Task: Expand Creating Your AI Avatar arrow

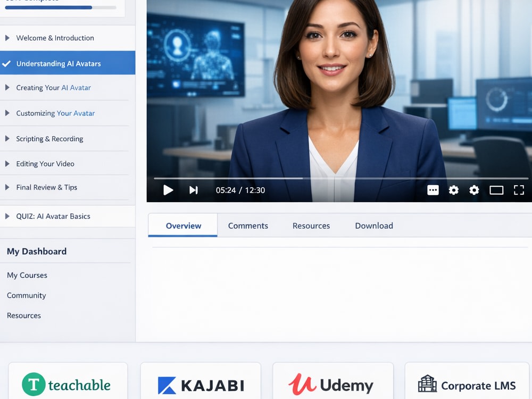Action: point(7,88)
